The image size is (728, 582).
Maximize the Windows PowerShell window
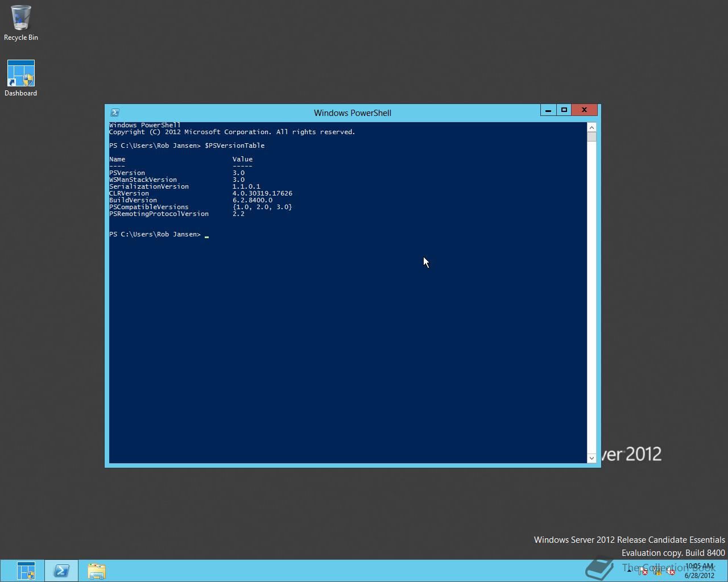pos(564,110)
